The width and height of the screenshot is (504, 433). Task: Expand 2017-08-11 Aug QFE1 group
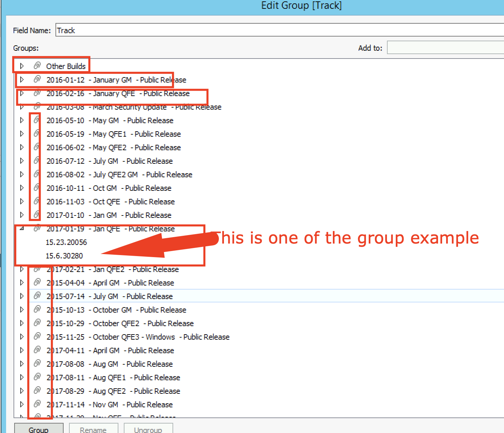click(x=22, y=377)
